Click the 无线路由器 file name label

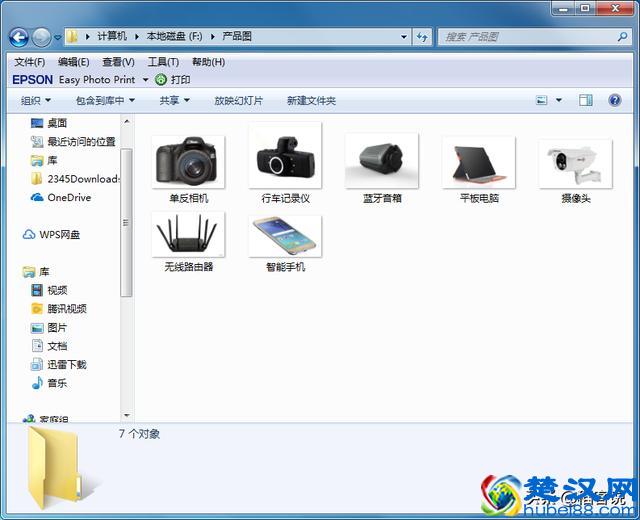click(189, 267)
